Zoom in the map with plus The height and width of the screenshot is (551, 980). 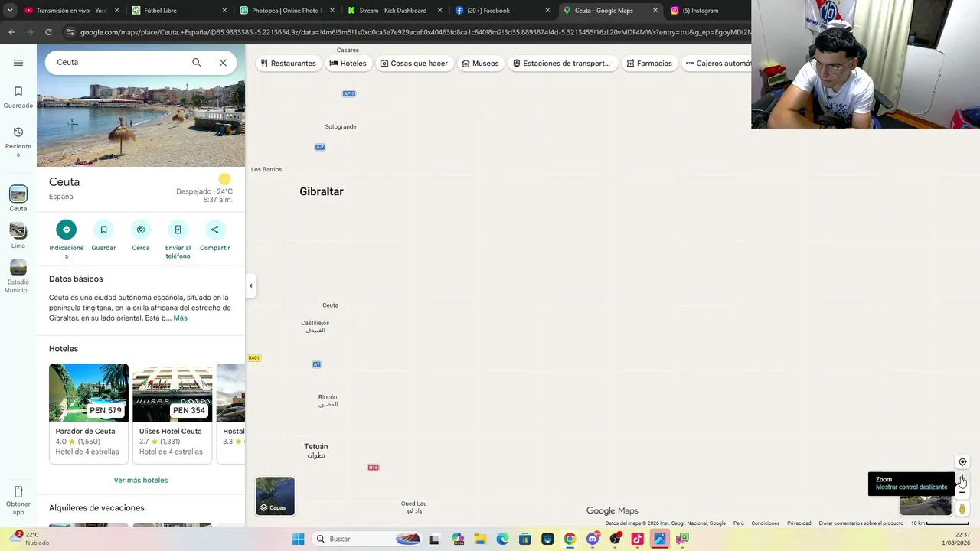pyautogui.click(x=962, y=479)
